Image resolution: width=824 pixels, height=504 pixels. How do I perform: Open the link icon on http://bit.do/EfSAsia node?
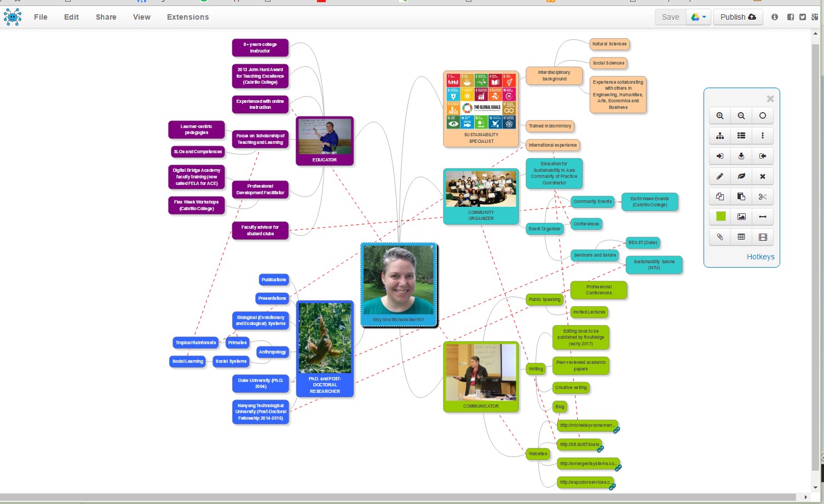tap(600, 449)
